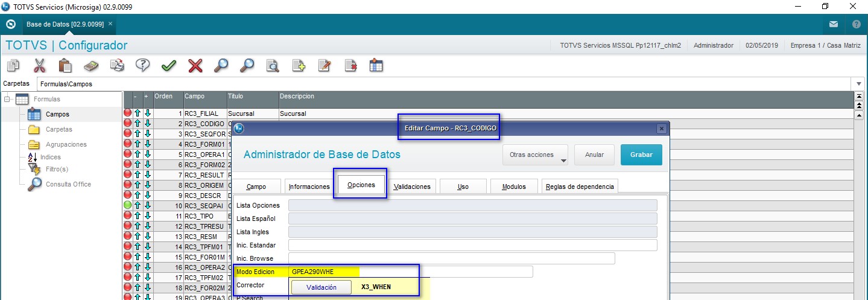This screenshot has width=868, height=300.
Task: Select the RC3_SEQPAI field cell
Action: pyautogui.click(x=204, y=205)
